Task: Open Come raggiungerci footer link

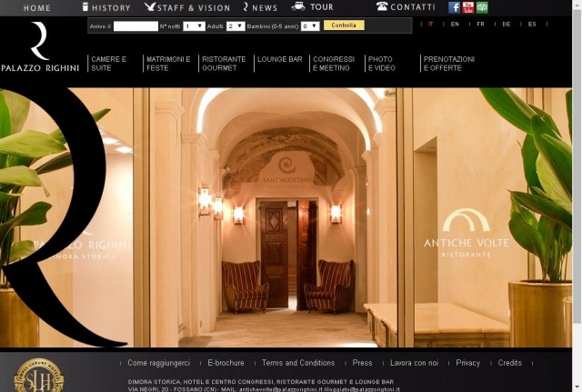Action: [159, 363]
